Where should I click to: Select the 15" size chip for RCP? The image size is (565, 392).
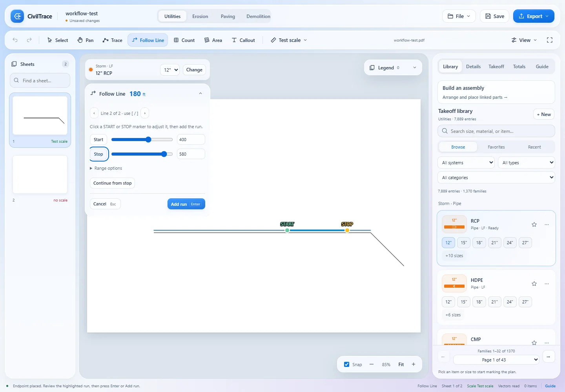click(464, 243)
